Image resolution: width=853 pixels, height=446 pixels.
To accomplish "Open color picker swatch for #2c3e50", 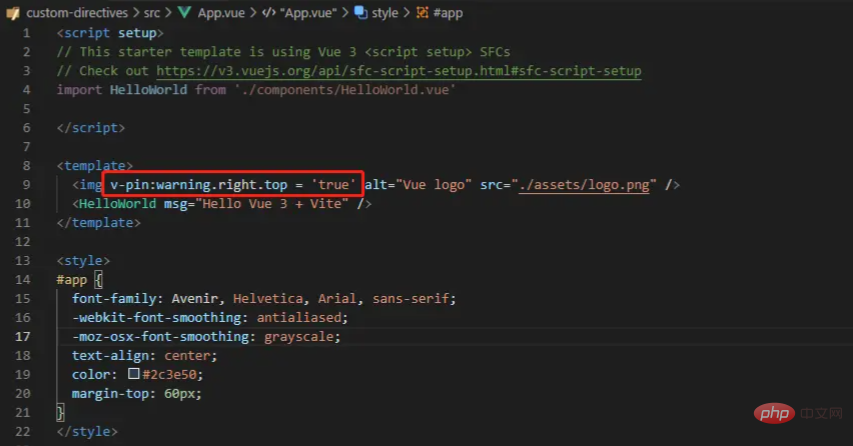I will coord(133,374).
